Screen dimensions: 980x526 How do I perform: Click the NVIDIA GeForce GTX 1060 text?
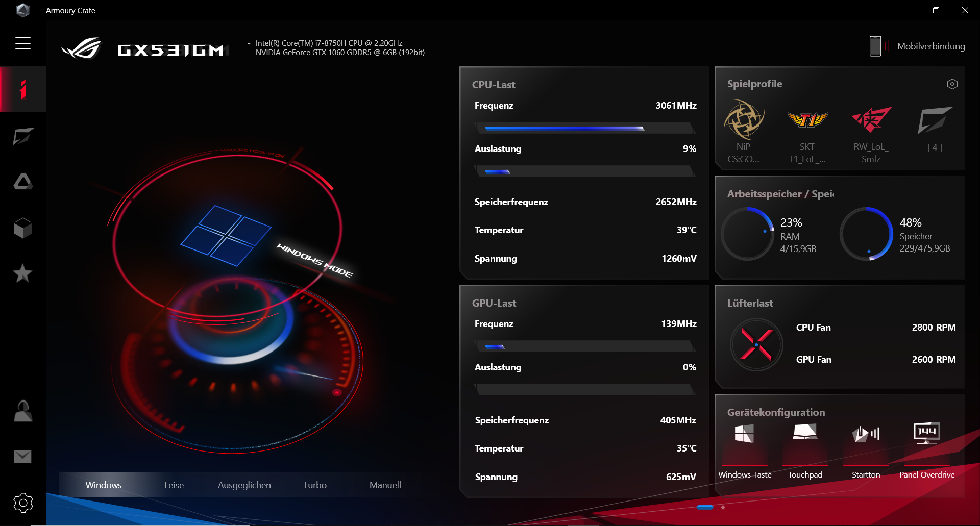click(340, 53)
